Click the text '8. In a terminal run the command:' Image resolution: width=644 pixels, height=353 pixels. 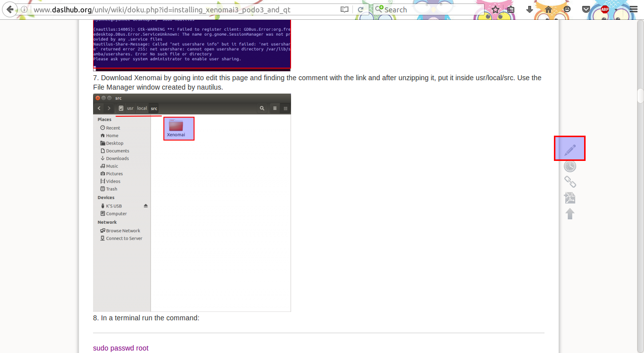pos(146,318)
